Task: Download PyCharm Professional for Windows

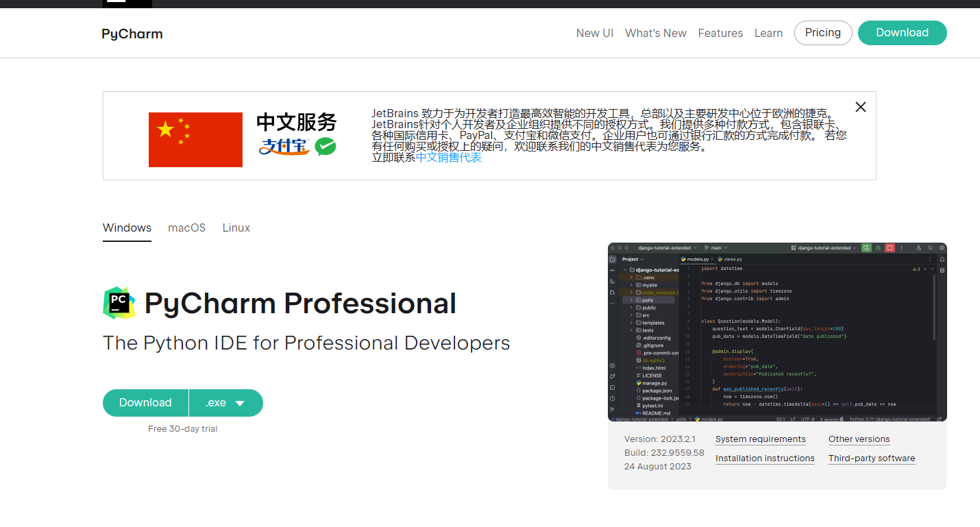Action: click(x=145, y=403)
